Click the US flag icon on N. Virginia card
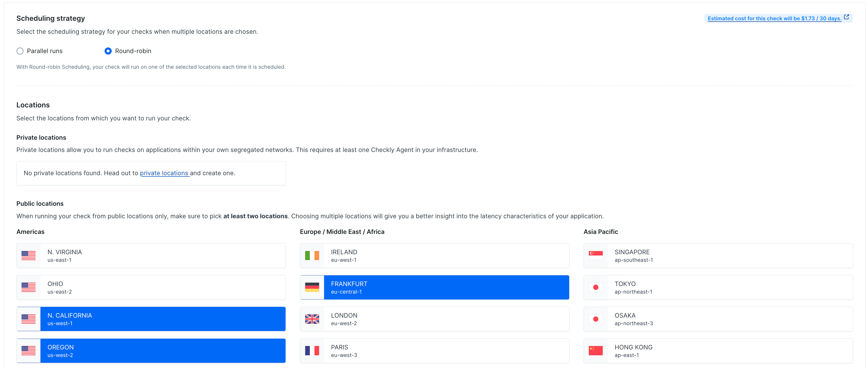 pos(28,255)
